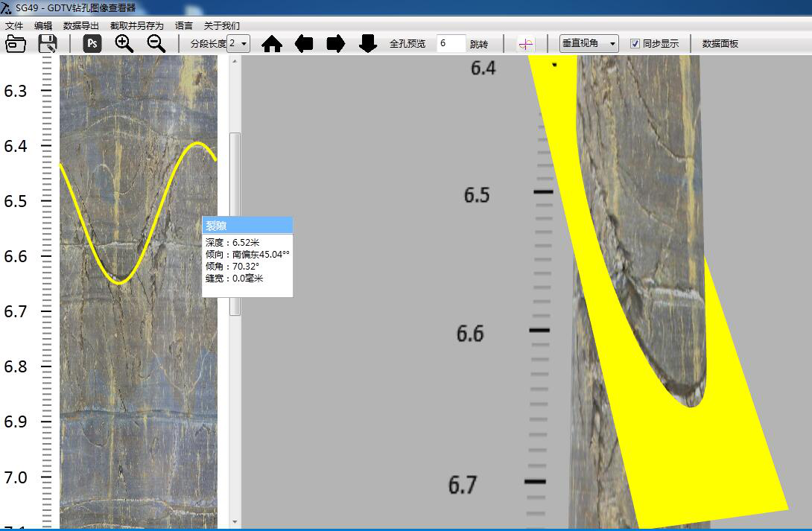The width and height of the screenshot is (812, 531).
Task: Click the scrollbar up arrow
Action: pyautogui.click(x=235, y=61)
